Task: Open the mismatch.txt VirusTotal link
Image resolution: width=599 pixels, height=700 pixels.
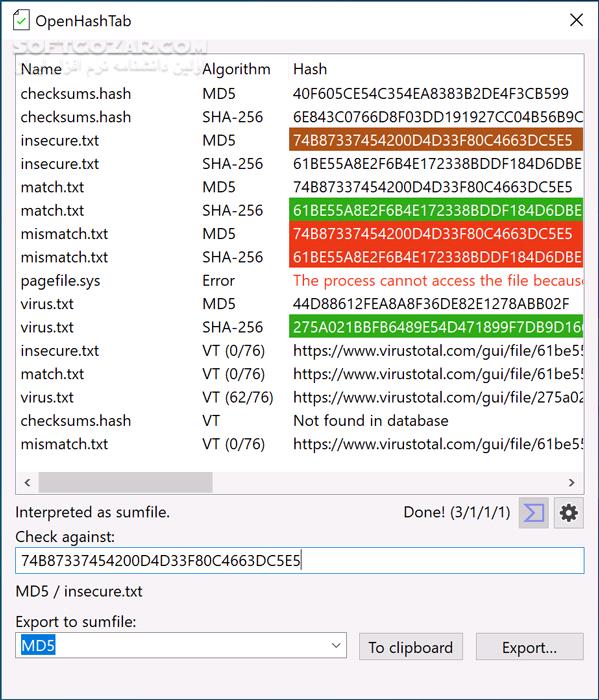Action: coord(438,444)
